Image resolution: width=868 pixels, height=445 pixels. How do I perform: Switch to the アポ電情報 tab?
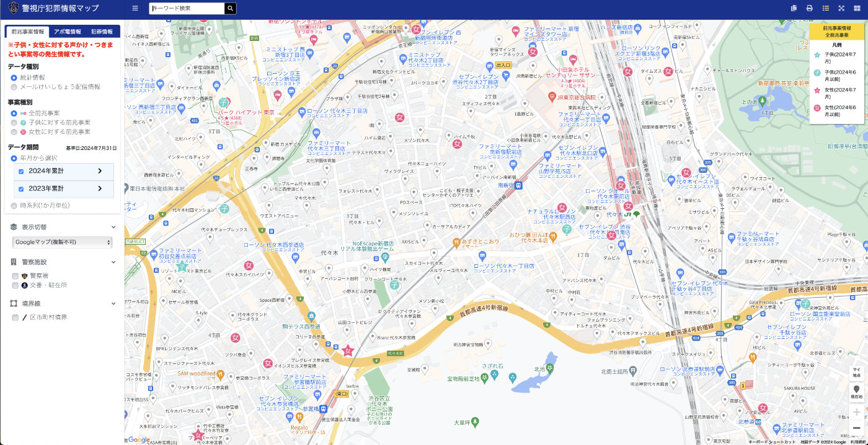coord(68,31)
